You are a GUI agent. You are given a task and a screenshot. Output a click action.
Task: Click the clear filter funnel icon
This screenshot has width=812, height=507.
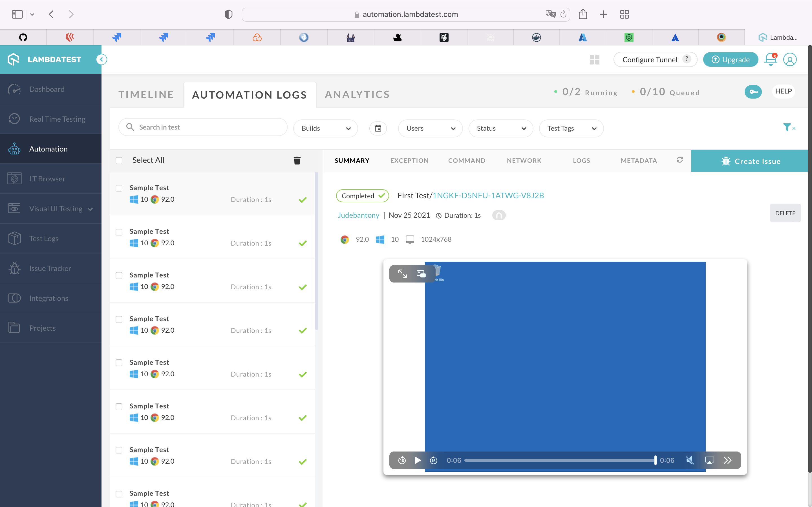click(x=788, y=127)
